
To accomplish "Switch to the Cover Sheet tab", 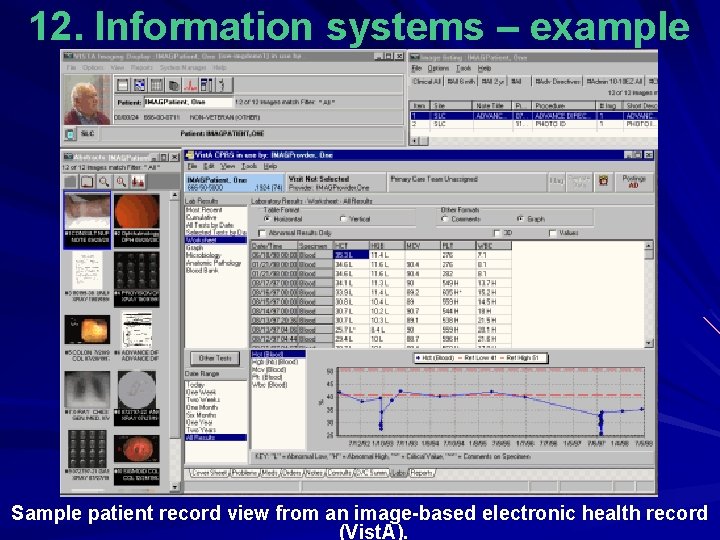I will tap(209, 473).
